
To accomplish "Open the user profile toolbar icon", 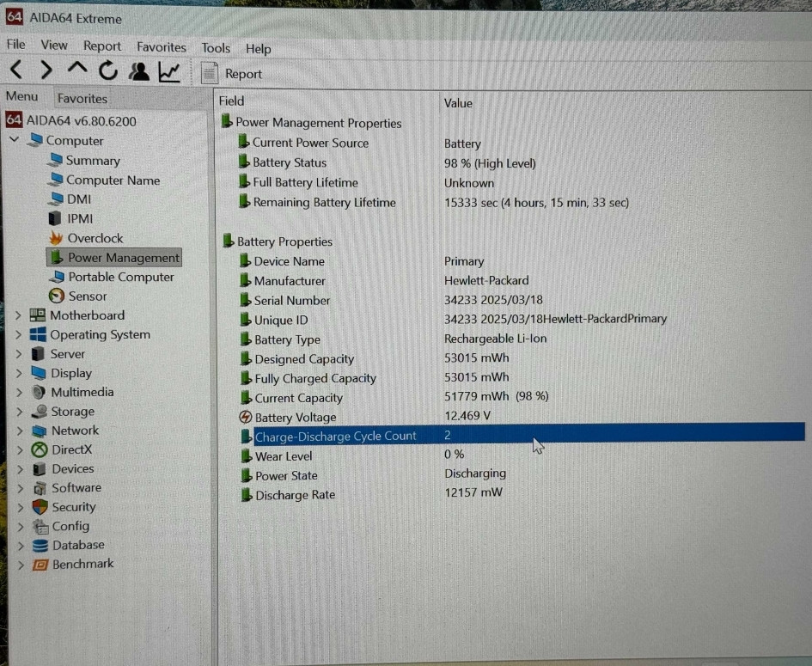I will [138, 71].
